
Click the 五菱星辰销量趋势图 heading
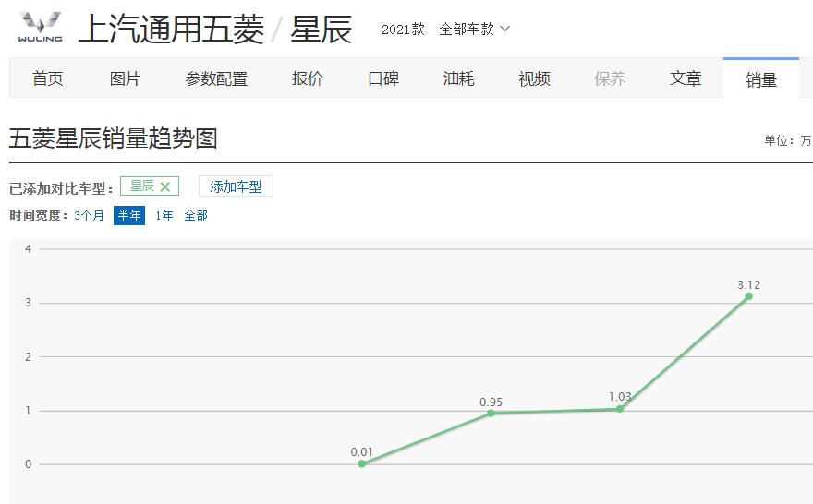pos(113,138)
